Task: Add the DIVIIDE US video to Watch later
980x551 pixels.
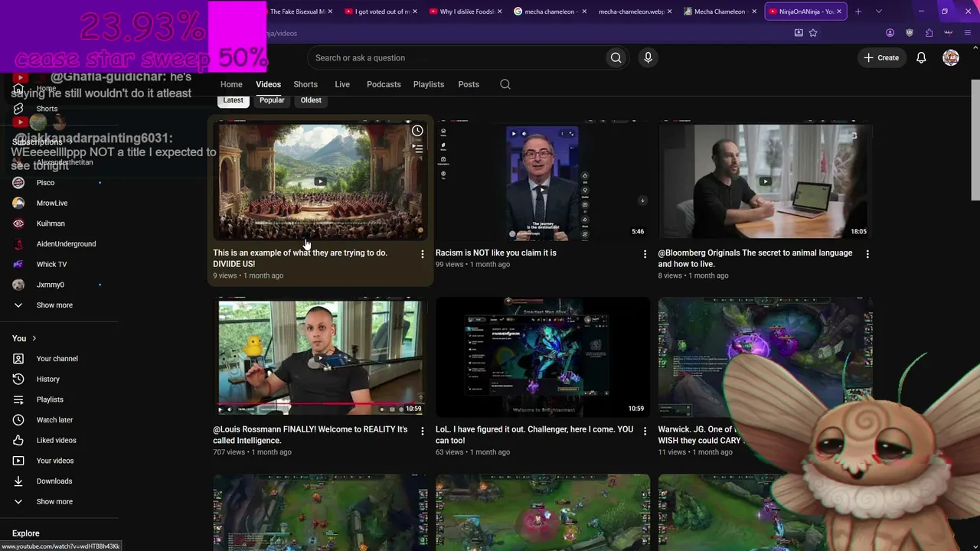Action: tap(417, 131)
